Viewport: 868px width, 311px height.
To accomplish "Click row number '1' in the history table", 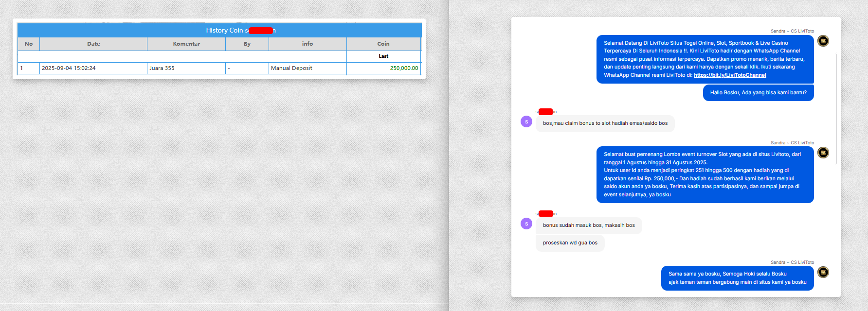I will [x=29, y=68].
